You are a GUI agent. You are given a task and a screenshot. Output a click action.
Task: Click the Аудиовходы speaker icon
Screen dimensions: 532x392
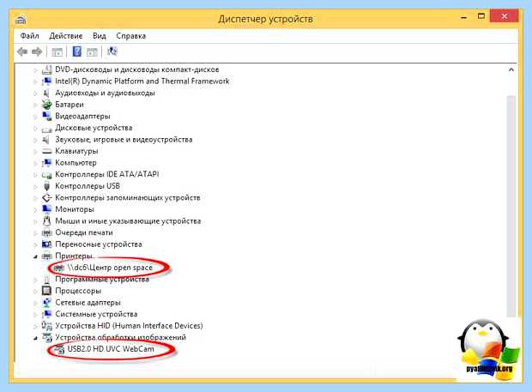click(x=46, y=93)
